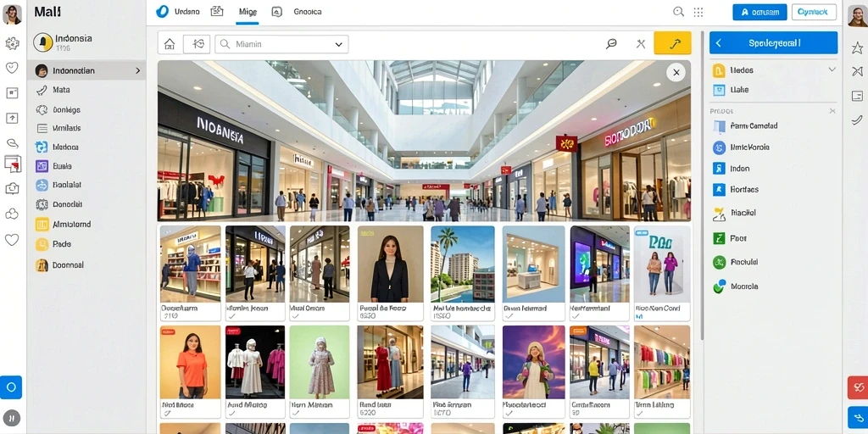Open the search magnifier icon in header
Screen dimensions: 868x434
pos(678,12)
